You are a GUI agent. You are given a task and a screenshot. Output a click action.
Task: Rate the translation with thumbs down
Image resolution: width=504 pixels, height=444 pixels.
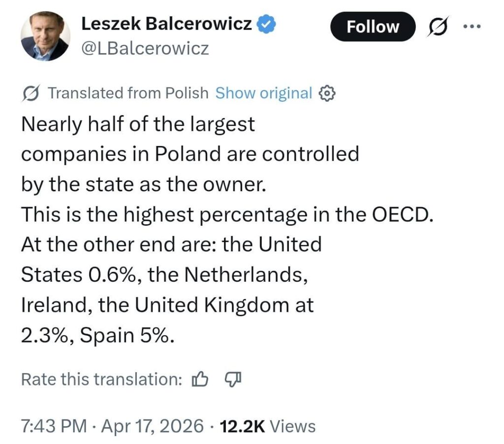pos(232,380)
